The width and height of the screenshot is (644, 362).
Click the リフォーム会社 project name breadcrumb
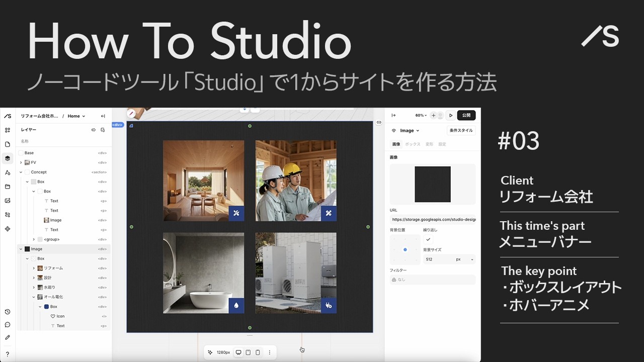(x=39, y=116)
